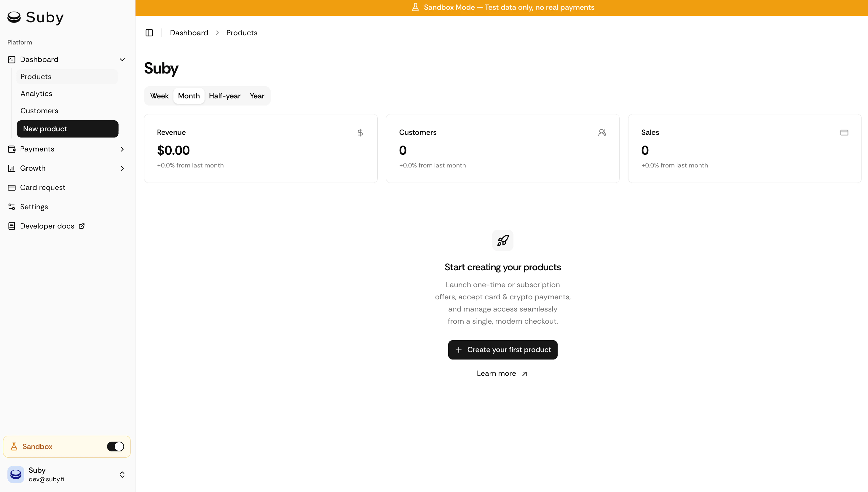Screen dimensions: 868x492
Task: Click the rocket icon above Start creating your products
Action: tap(502, 240)
